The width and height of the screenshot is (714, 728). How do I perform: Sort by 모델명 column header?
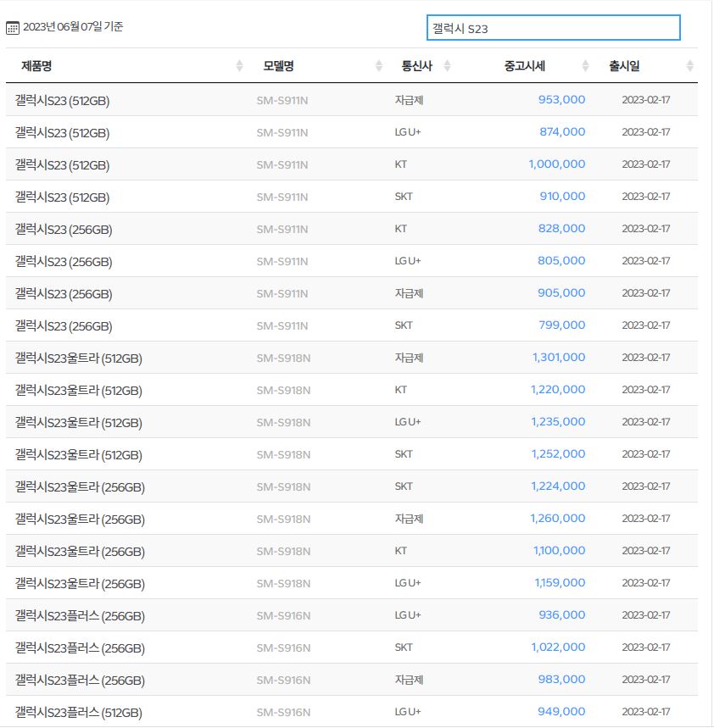click(x=278, y=66)
